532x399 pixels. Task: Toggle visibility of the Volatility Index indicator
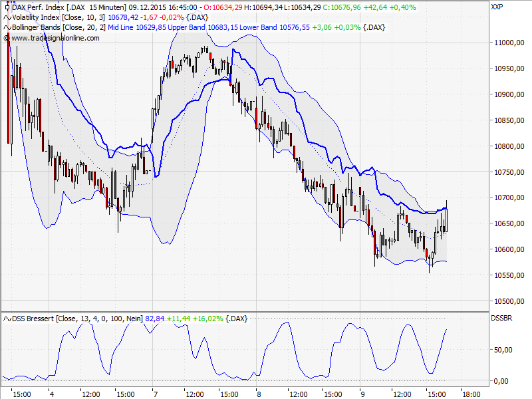7,17
